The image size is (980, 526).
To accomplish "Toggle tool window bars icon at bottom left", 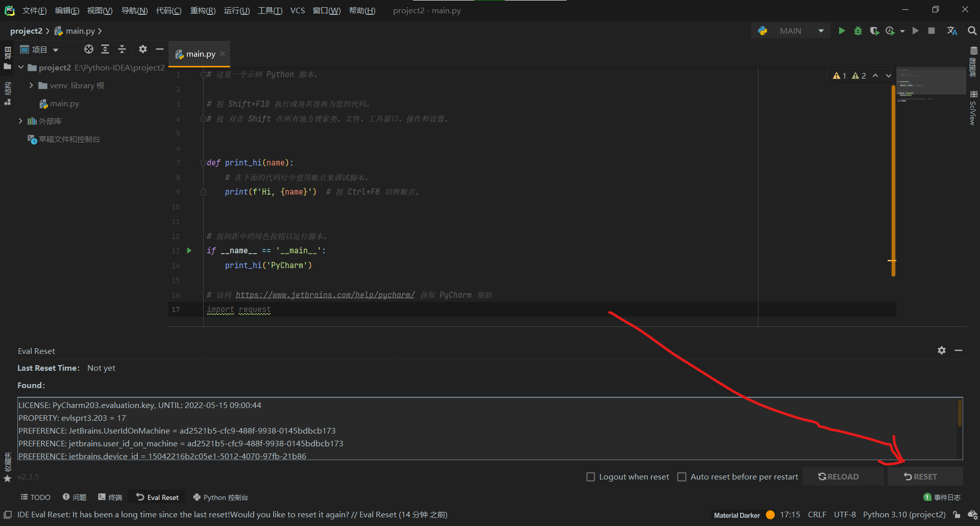I will [x=8, y=515].
